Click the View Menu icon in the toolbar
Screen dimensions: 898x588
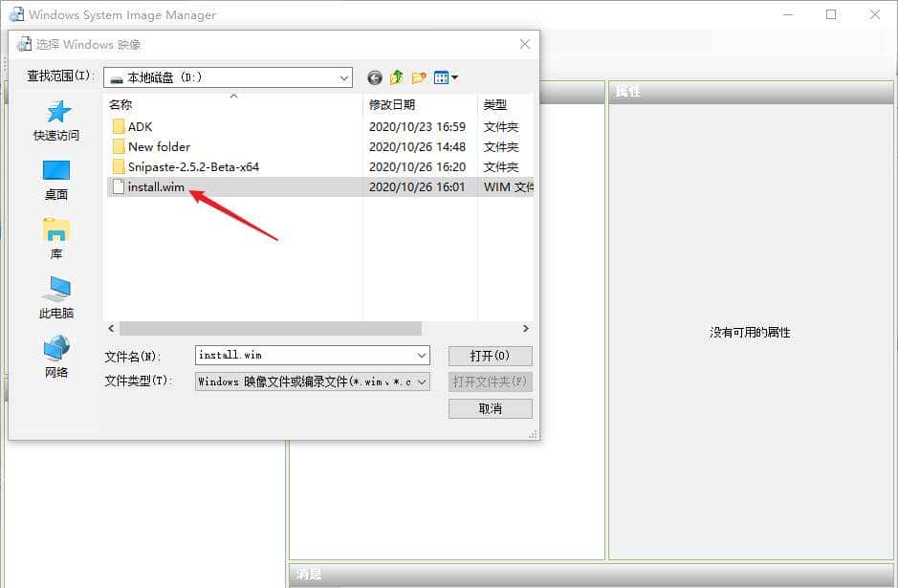[x=443, y=77]
